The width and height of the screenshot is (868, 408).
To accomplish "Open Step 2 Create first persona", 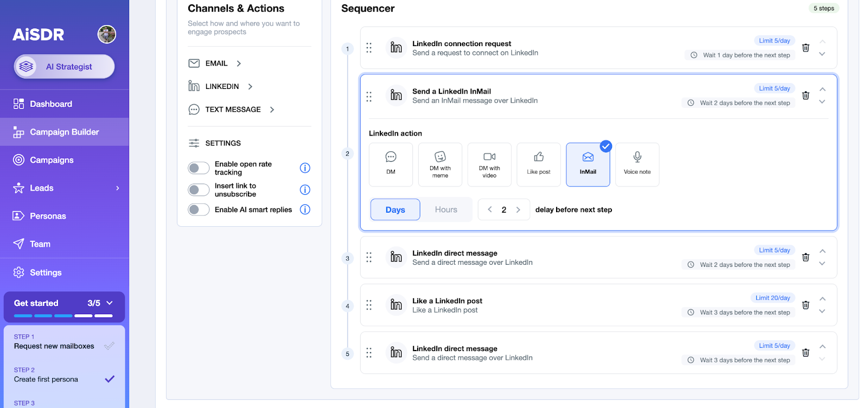I will coord(64,375).
